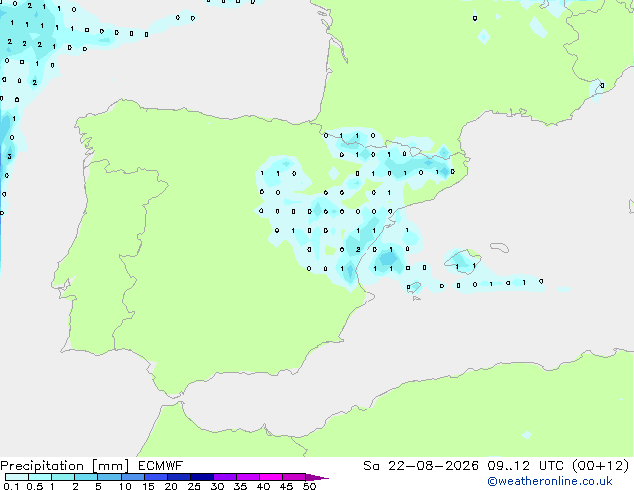The height and width of the screenshot is (490, 634).
Task: Click the legend label "10"
Action: click(125, 486)
